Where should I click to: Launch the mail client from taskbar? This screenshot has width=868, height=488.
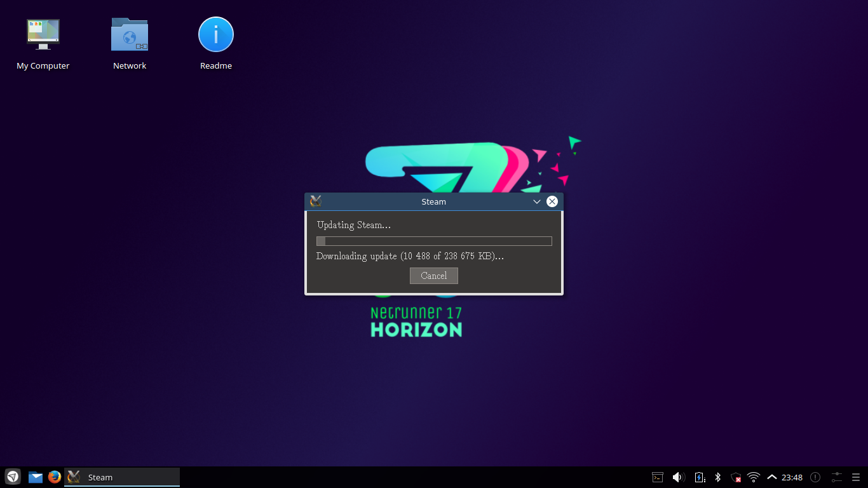pos(36,477)
